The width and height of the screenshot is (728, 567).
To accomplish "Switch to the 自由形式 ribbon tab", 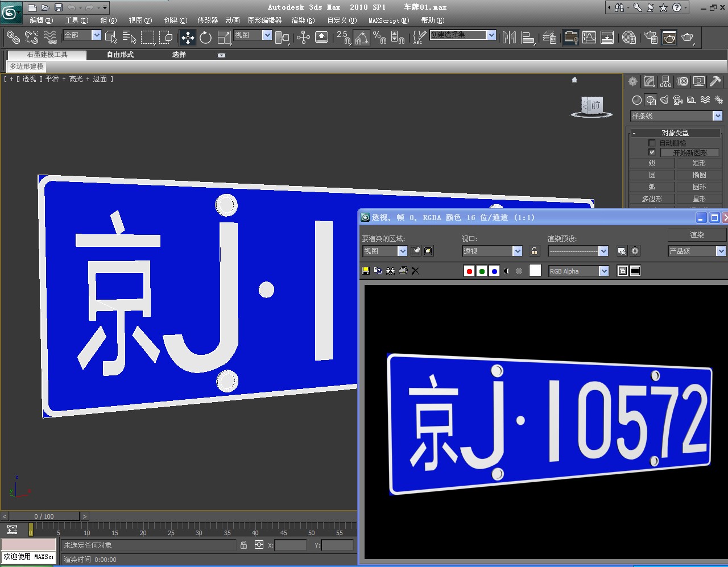I will click(x=120, y=55).
